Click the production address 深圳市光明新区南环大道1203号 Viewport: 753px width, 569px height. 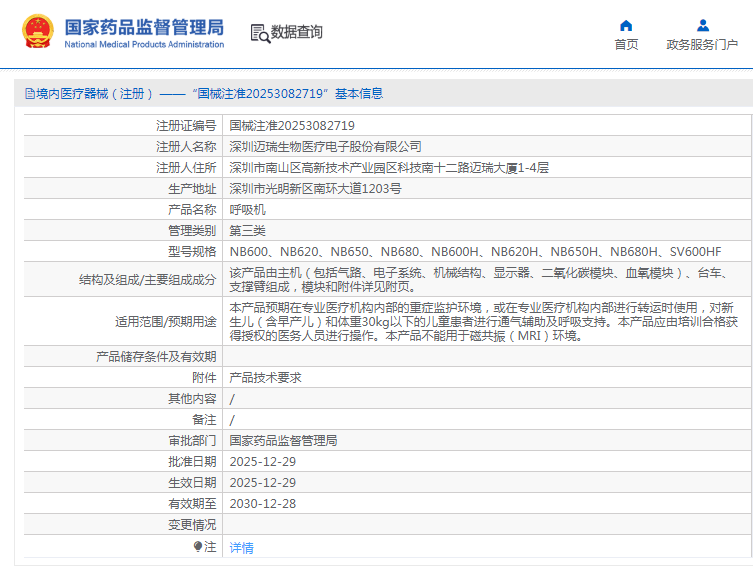click(x=315, y=189)
